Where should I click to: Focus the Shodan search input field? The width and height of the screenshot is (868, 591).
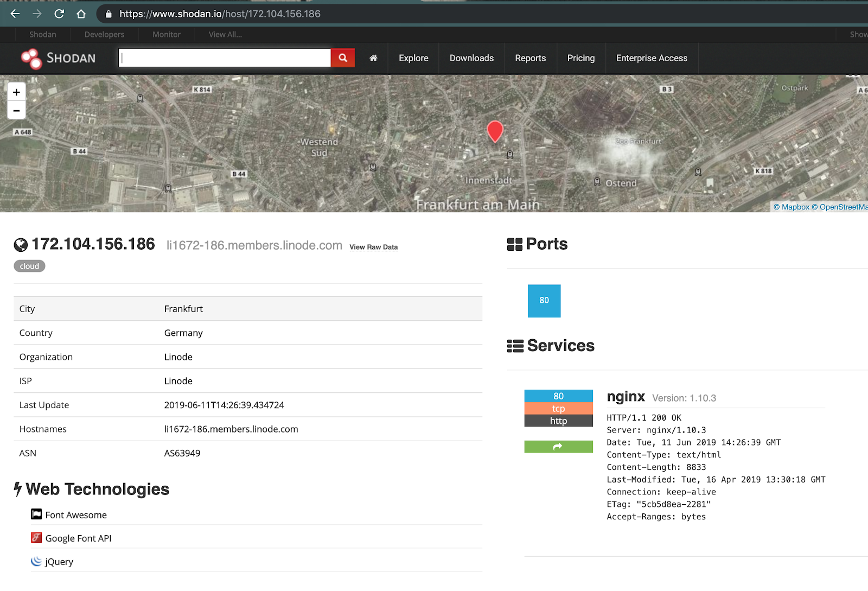(x=225, y=58)
